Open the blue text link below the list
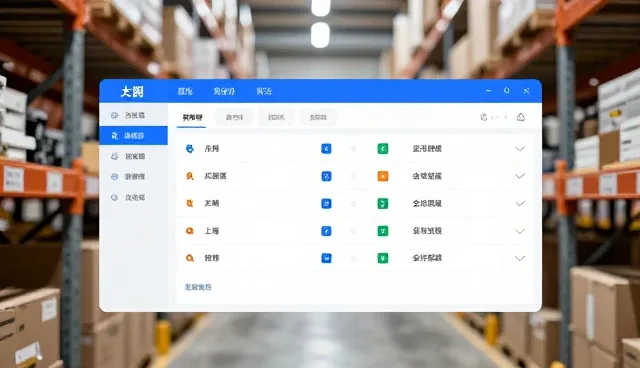 tap(198, 287)
